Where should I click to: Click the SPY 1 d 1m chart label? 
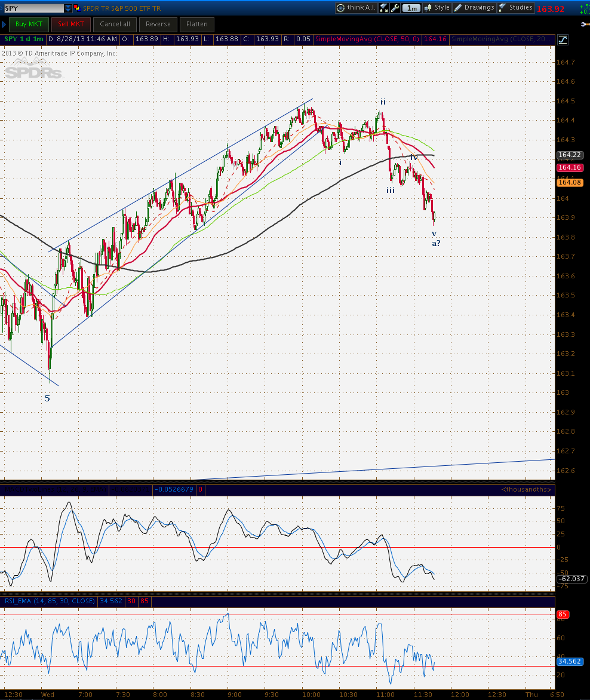click(x=24, y=39)
